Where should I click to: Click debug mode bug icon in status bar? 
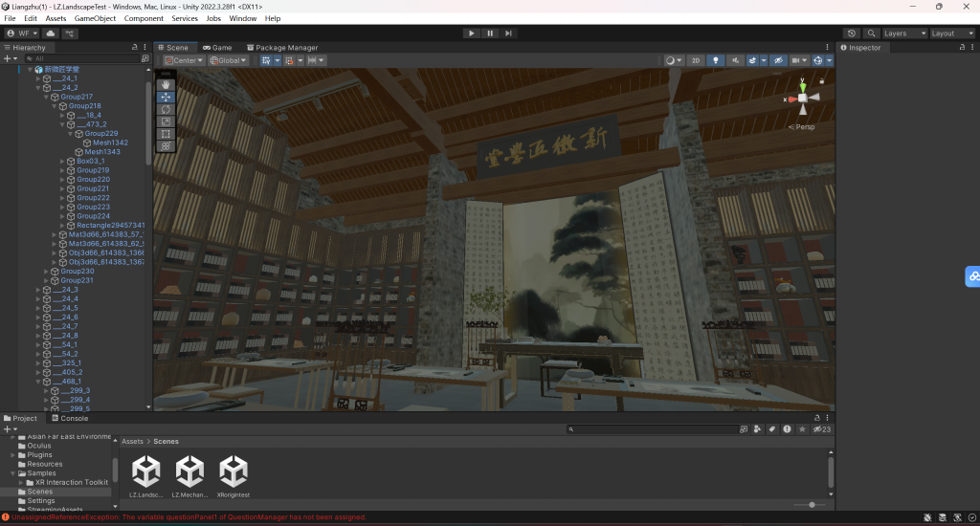tap(927, 517)
